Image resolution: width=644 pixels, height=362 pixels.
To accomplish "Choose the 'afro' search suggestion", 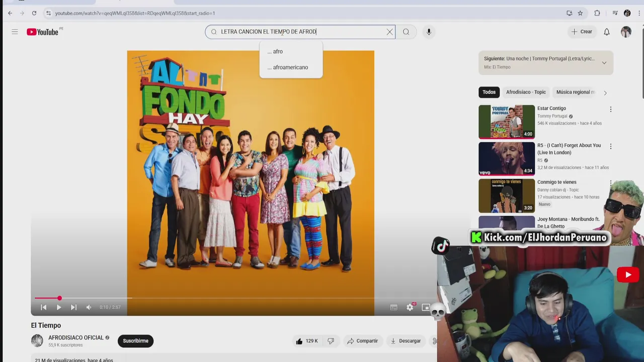I will click(x=291, y=51).
